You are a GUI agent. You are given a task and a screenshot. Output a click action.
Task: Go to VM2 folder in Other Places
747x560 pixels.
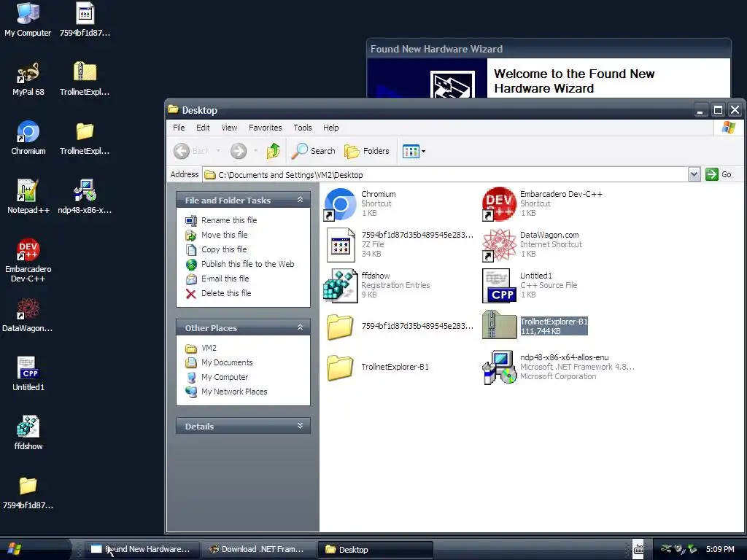click(x=209, y=348)
